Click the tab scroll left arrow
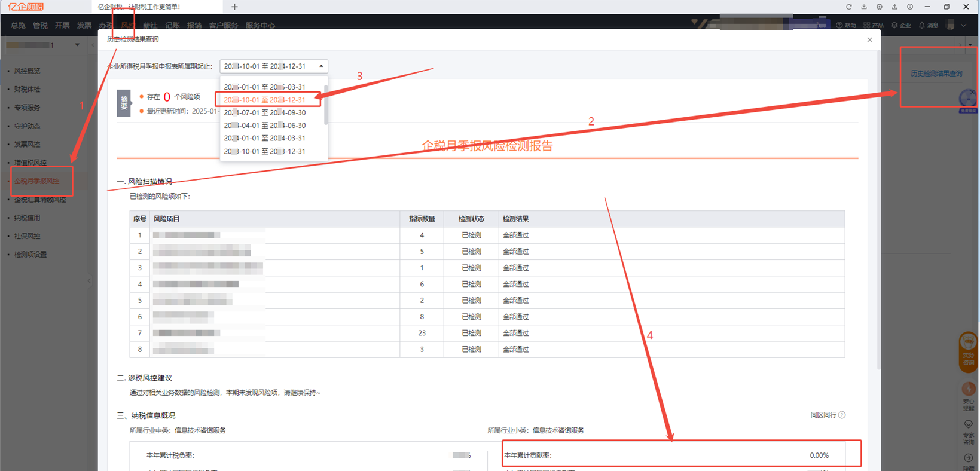This screenshot has height=471, width=980. 93,45
